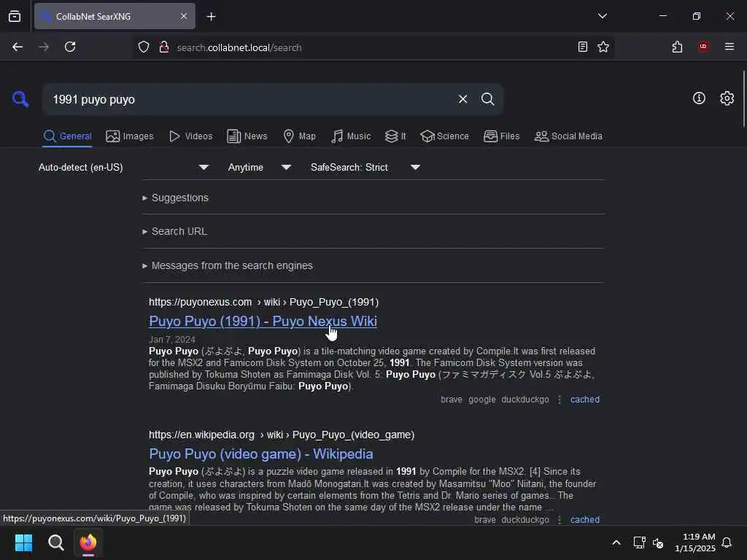Open the Anytime time range dropdown
The image size is (747, 560).
[x=259, y=168]
